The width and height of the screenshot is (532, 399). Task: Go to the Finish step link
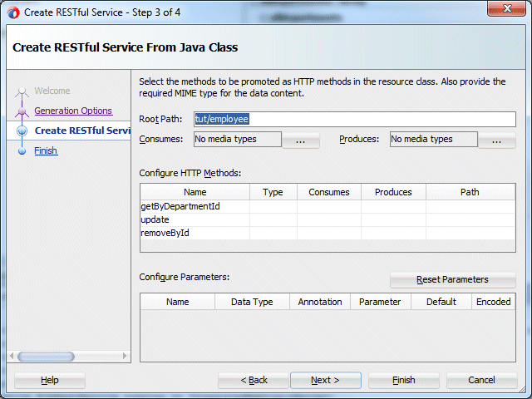(46, 150)
